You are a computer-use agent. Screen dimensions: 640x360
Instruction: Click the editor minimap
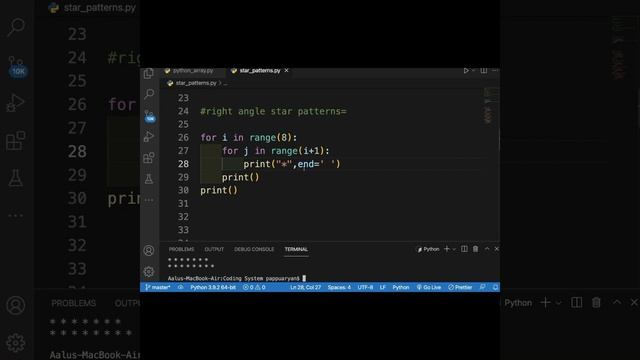pos(490,105)
